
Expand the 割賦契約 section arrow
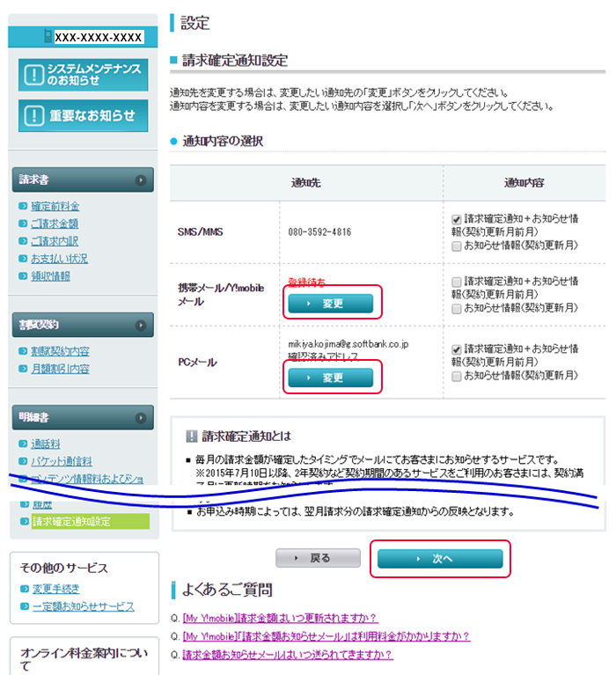point(140,325)
